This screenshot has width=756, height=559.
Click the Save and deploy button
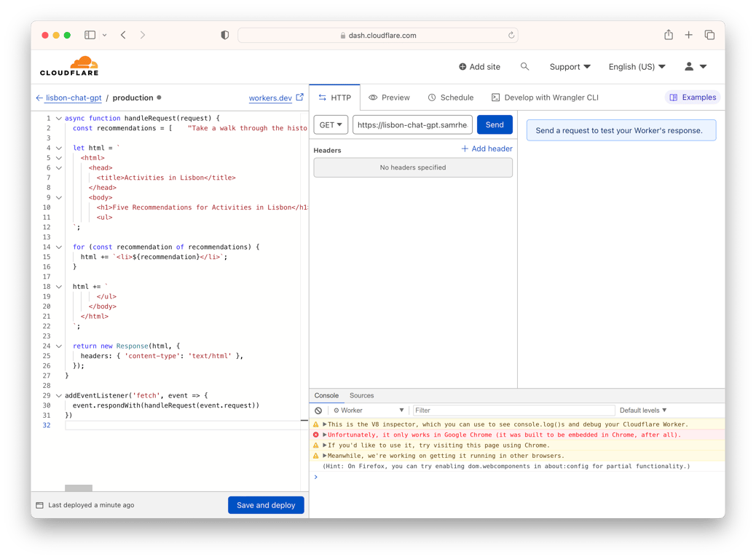[x=266, y=504]
